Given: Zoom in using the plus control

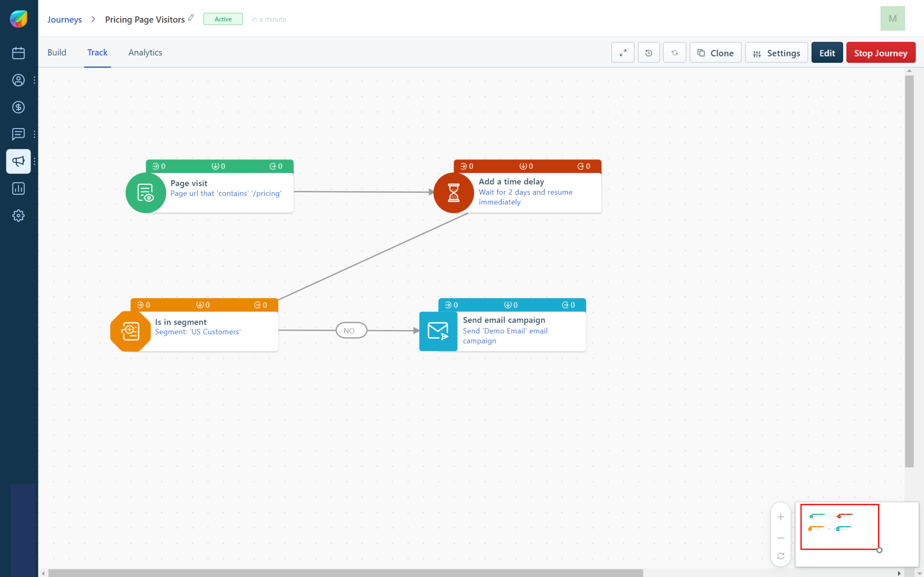Looking at the screenshot, I should (x=780, y=517).
